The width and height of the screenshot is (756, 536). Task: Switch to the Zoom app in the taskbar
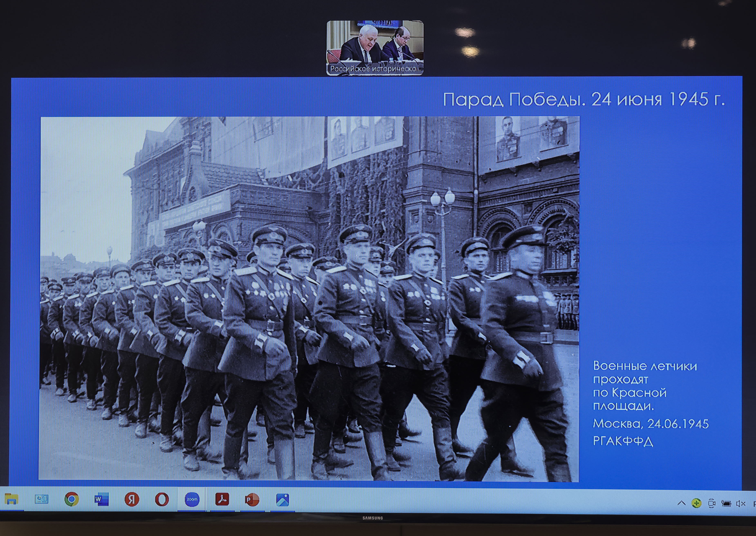(x=192, y=499)
